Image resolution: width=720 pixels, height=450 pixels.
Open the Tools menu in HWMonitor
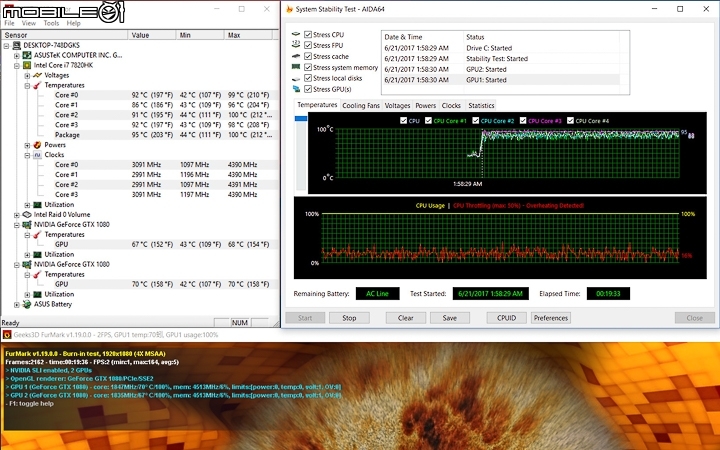pyautogui.click(x=51, y=23)
